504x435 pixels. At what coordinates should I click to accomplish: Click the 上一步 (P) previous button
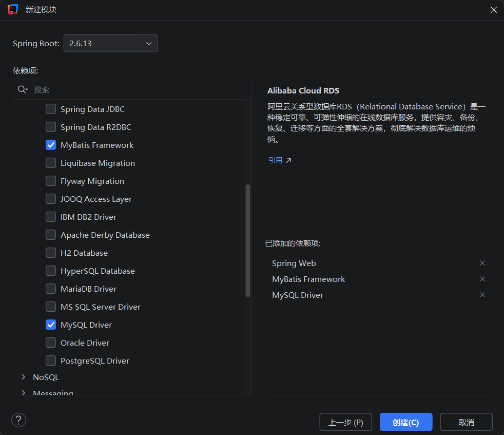coord(345,422)
